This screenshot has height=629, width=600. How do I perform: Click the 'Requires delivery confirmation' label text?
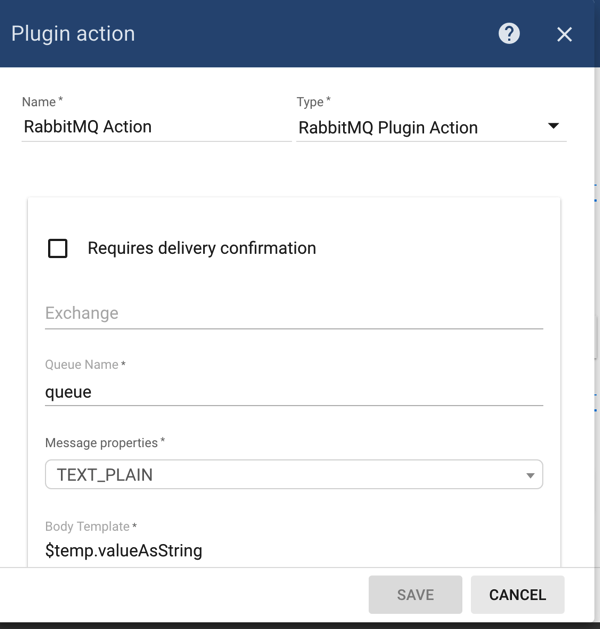tap(201, 248)
